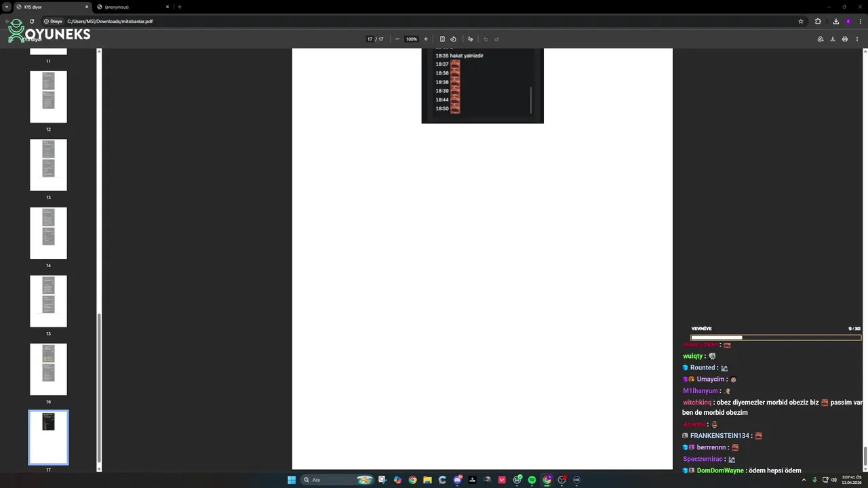This screenshot has height=488, width=868.
Task: Open the Pocket red taskbar icon
Action: [x=502, y=480]
